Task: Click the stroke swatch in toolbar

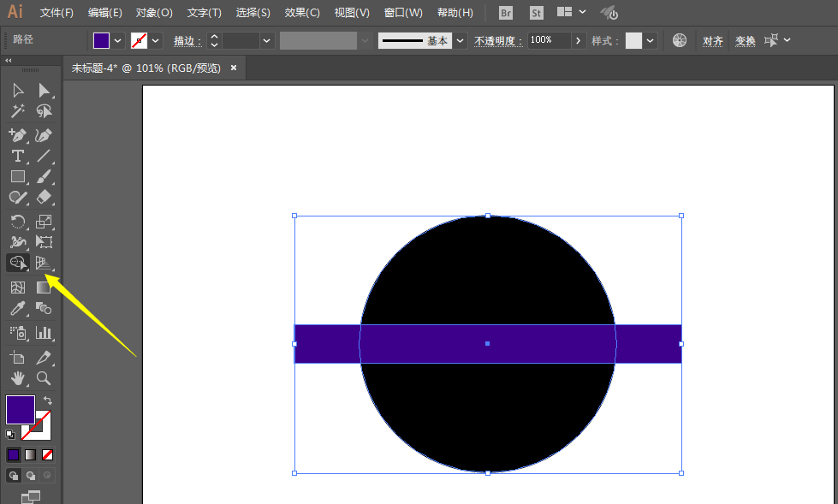Action: tap(42, 430)
